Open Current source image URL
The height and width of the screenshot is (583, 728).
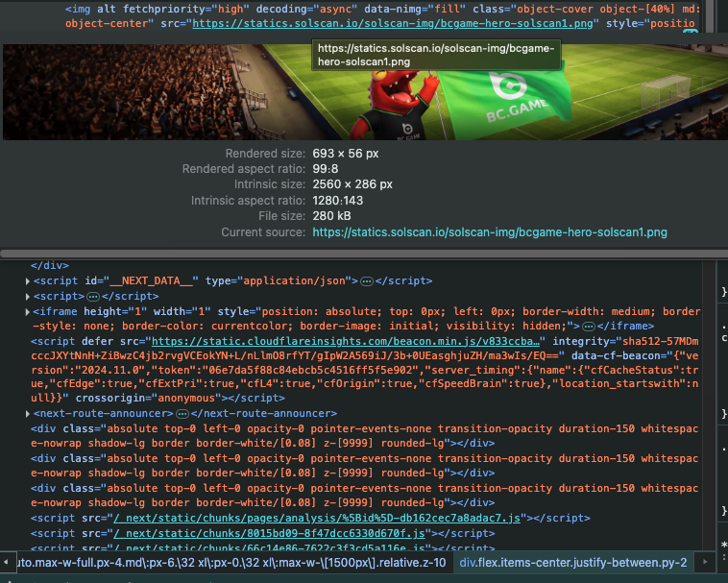(x=490, y=232)
